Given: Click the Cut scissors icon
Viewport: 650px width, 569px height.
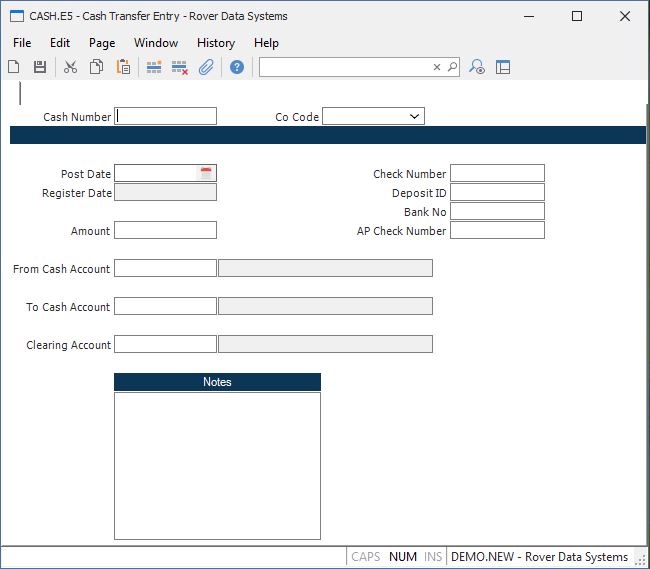Looking at the screenshot, I should (70, 67).
